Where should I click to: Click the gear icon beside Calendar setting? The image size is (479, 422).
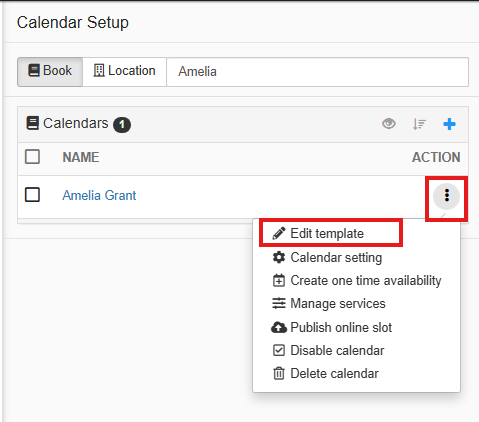point(279,257)
